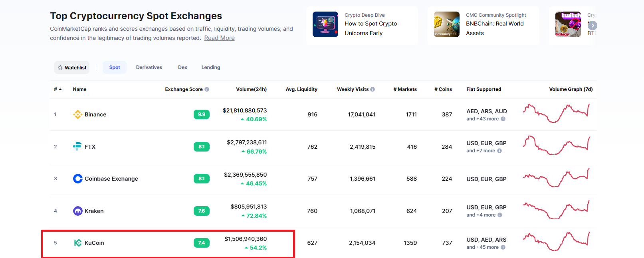Sort by rank number column header
The image size is (644, 258).
pos(58,89)
